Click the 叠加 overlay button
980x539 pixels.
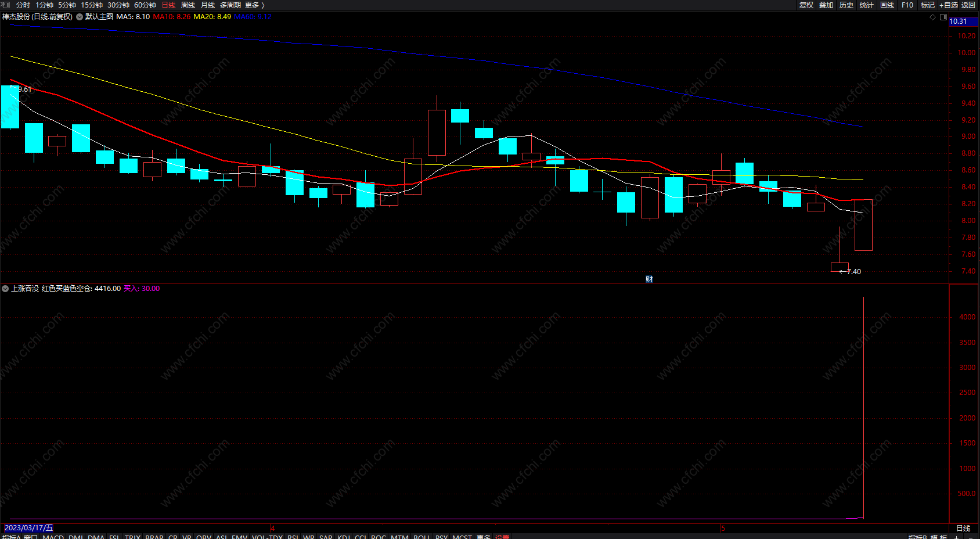tap(826, 5)
